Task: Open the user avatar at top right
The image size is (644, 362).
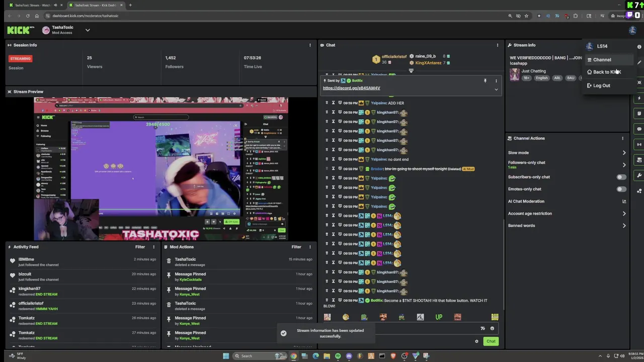Action: (632, 30)
